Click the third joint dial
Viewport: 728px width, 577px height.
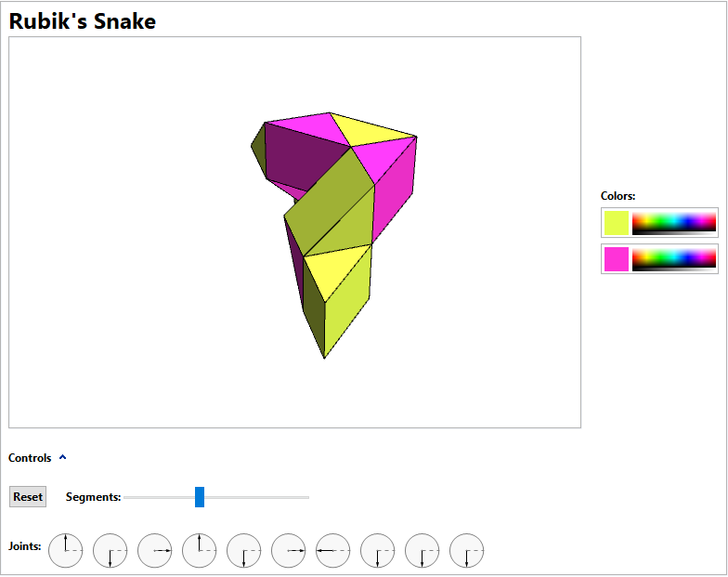[155, 551]
